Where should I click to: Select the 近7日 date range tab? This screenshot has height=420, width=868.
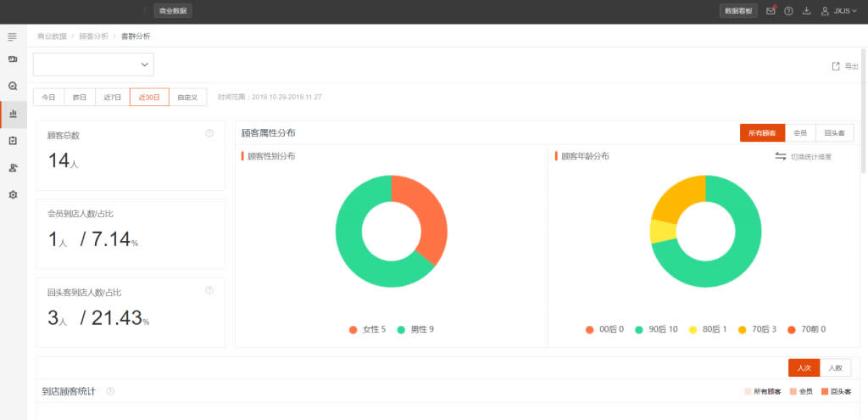click(112, 98)
